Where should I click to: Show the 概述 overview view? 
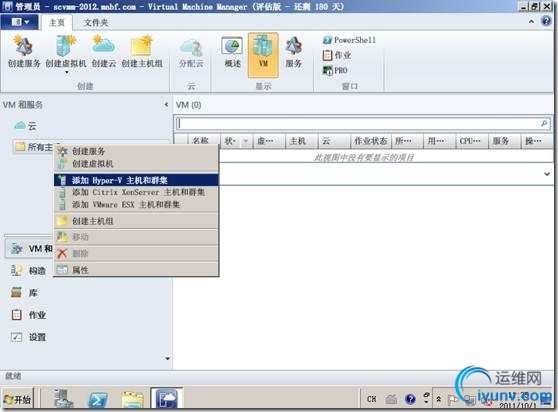(x=232, y=52)
